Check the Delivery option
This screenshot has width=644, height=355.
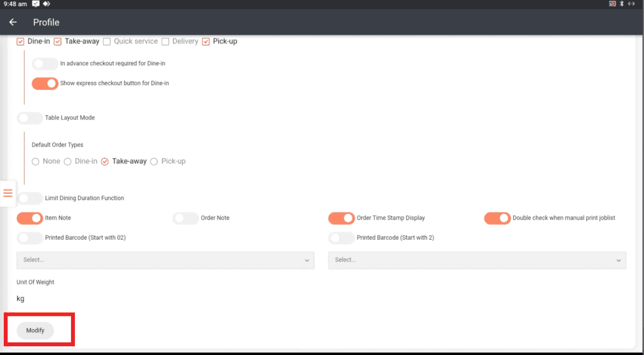(x=165, y=42)
